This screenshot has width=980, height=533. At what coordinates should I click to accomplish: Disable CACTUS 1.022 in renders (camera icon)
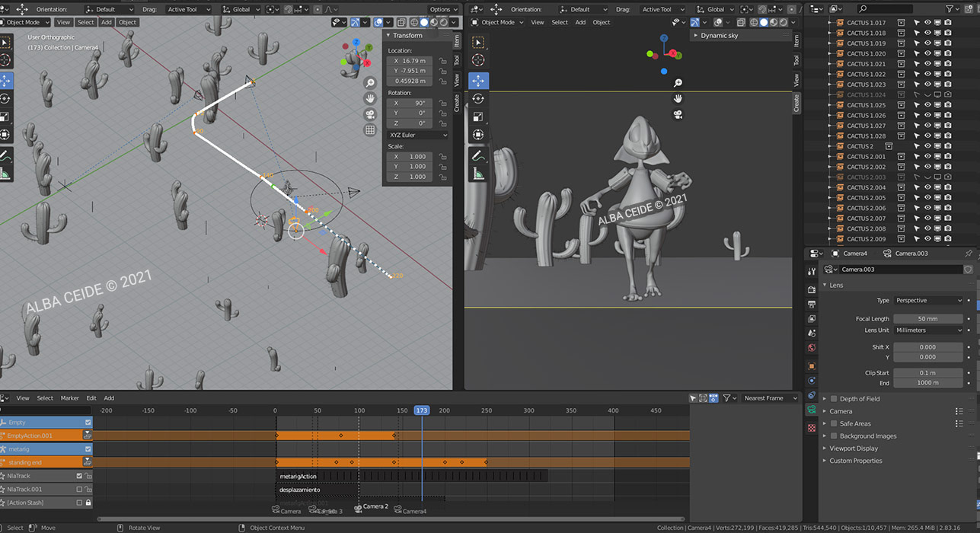948,75
